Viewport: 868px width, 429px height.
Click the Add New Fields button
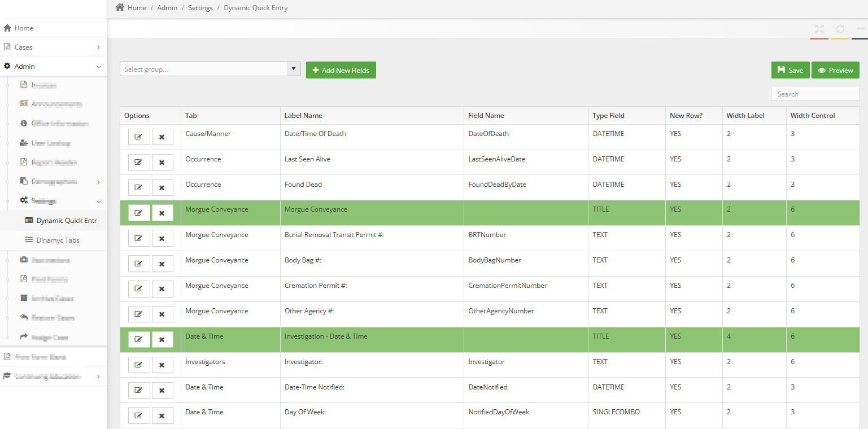[341, 70]
